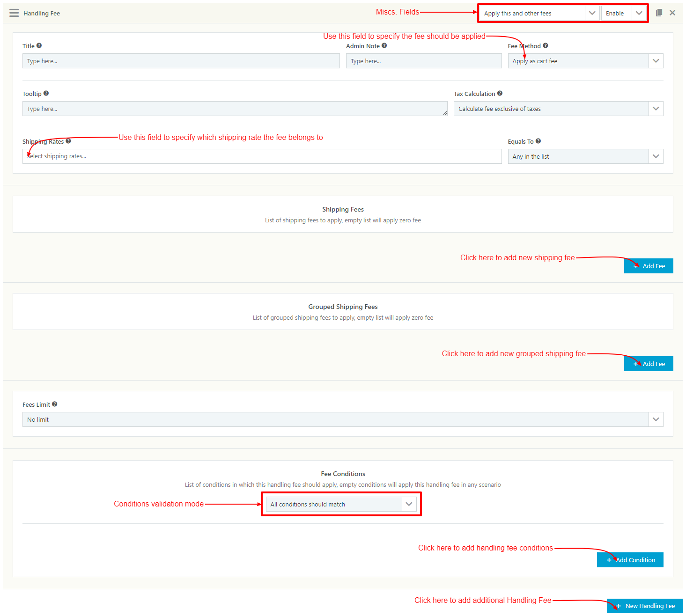
Task: Click the Shipping Rates help icon
Action: [68, 141]
